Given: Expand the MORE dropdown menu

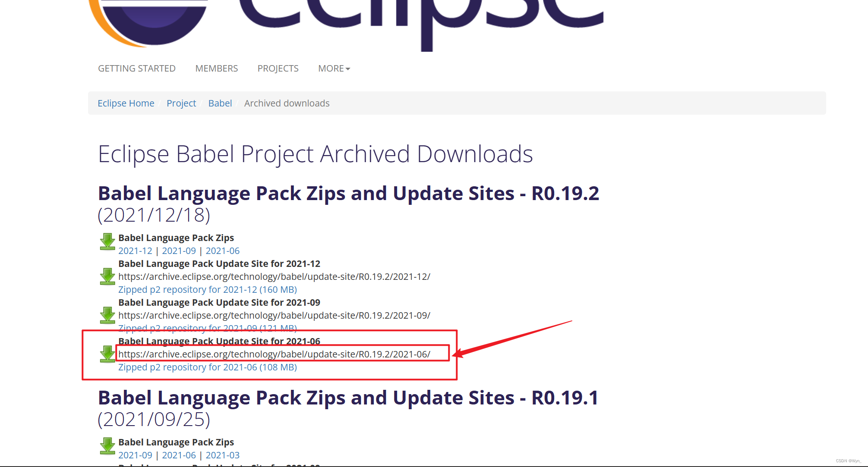Looking at the screenshot, I should click(x=334, y=69).
